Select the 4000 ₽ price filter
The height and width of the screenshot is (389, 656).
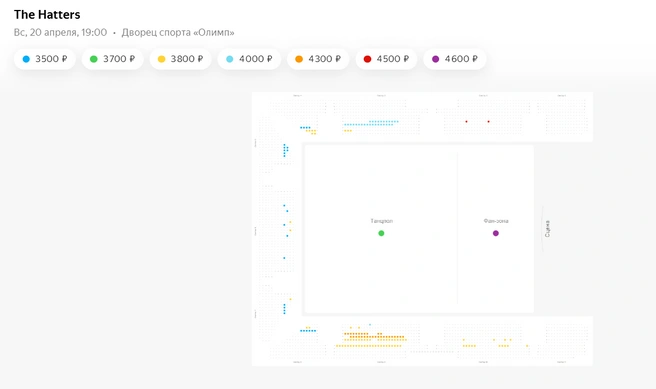(x=249, y=59)
